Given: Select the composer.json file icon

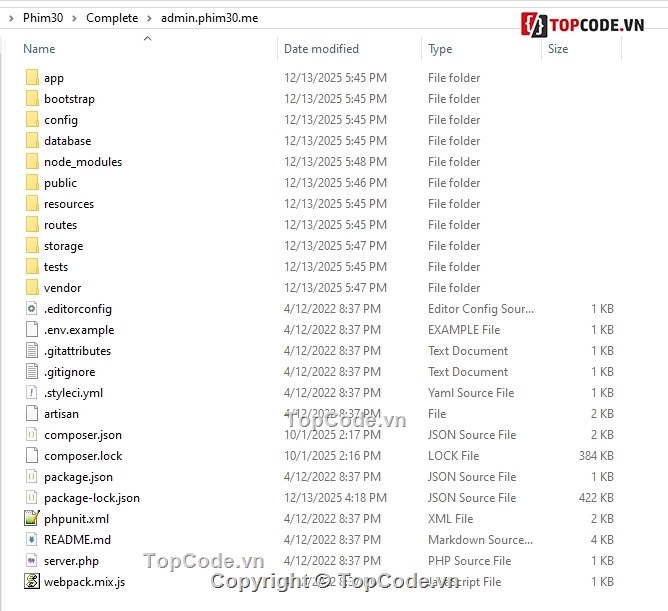Looking at the screenshot, I should tap(31, 435).
